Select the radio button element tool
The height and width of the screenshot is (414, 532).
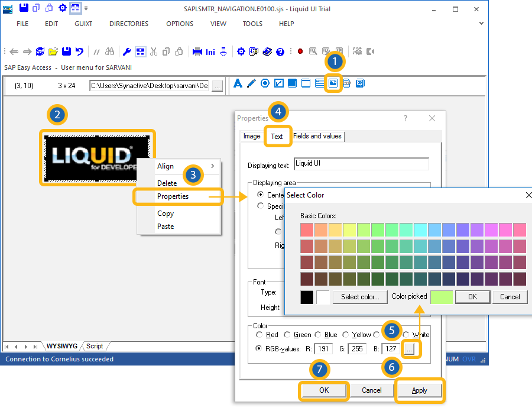click(x=265, y=83)
